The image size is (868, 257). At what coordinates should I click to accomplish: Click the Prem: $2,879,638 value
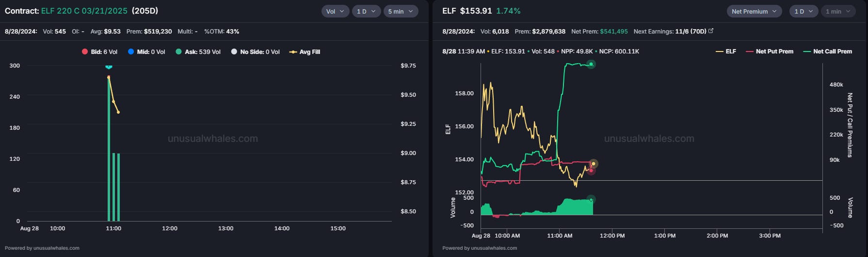pos(540,31)
